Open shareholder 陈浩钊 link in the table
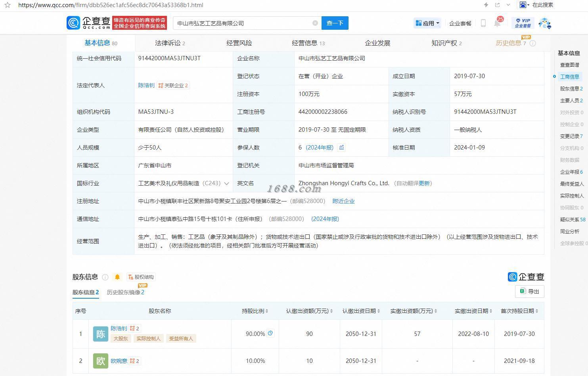Screen dimensions: 588x376 pyautogui.click(x=119, y=328)
